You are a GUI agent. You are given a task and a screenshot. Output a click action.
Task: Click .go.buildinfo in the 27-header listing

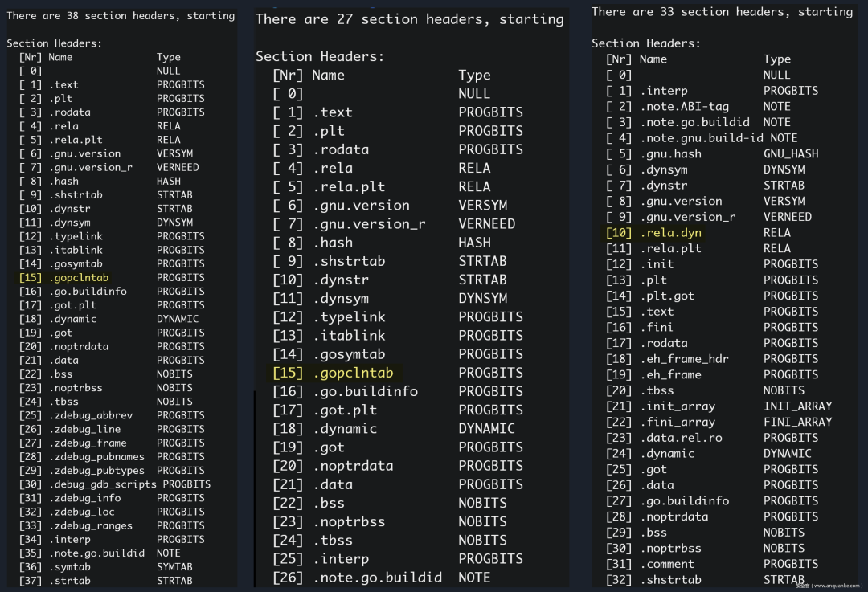366,392
